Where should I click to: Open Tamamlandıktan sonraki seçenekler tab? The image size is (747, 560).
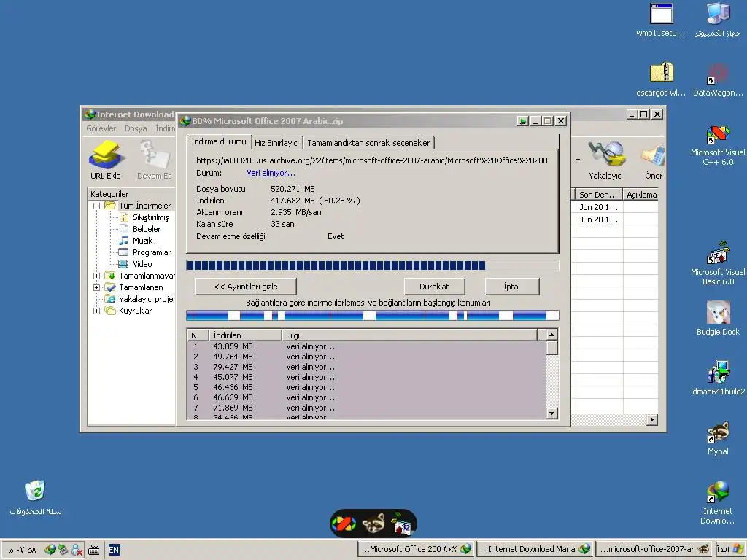pyautogui.click(x=368, y=143)
